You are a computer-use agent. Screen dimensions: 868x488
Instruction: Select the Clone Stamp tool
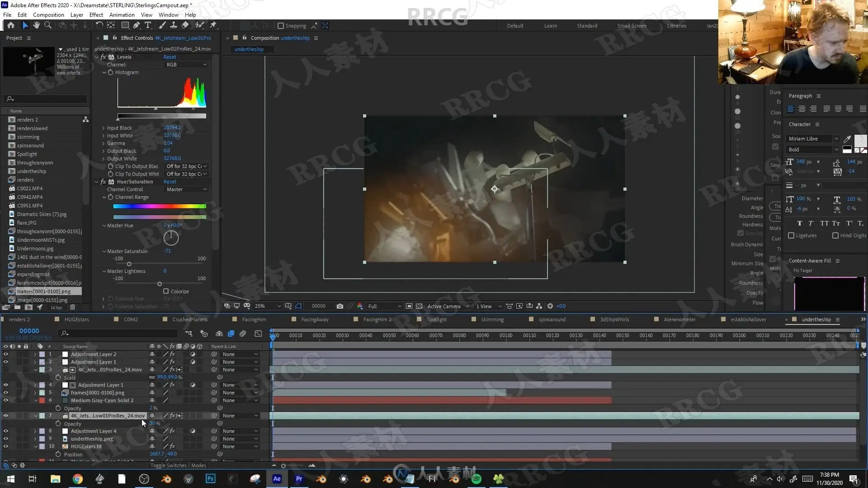coord(173,25)
